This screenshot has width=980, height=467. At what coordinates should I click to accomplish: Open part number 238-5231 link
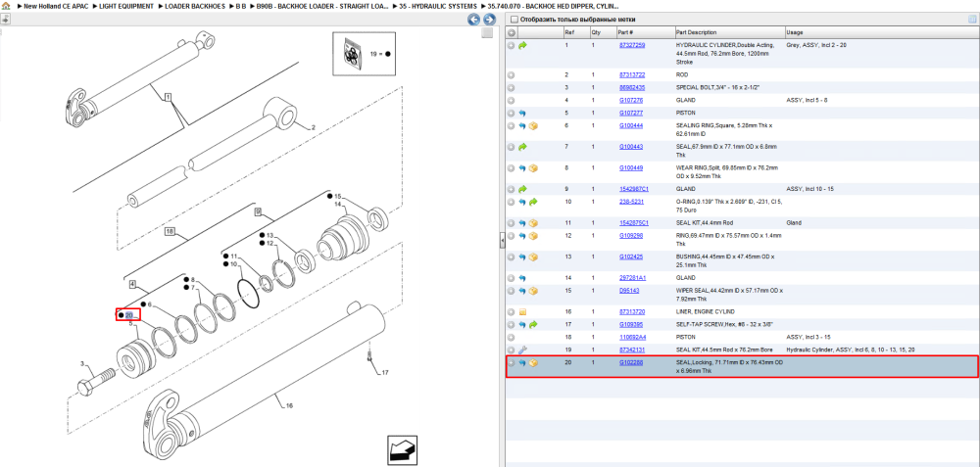coord(631,203)
